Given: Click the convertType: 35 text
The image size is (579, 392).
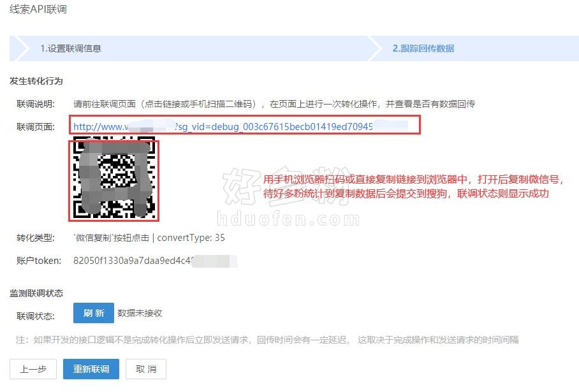Looking at the screenshot, I should [191, 238].
